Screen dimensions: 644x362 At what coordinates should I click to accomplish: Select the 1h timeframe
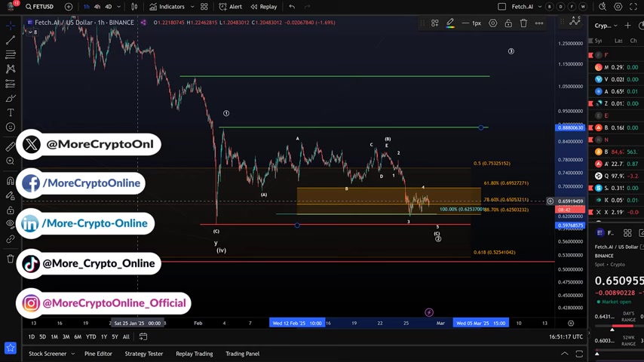(x=86, y=7)
